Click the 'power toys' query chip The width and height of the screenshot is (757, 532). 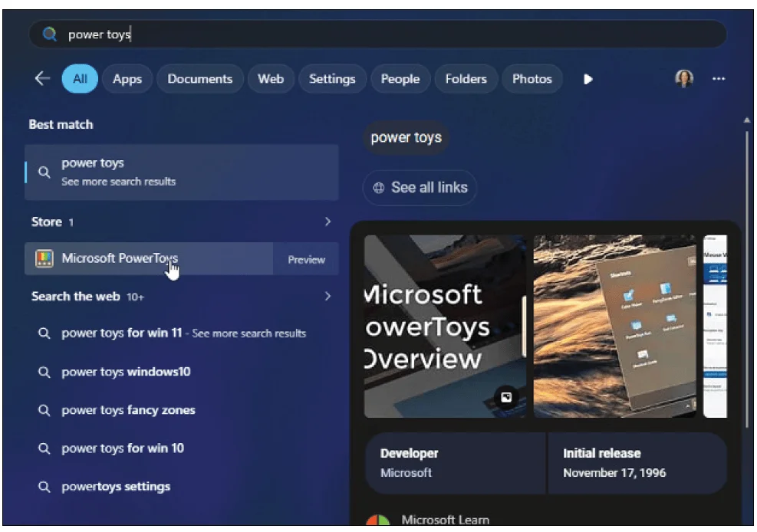tap(406, 137)
